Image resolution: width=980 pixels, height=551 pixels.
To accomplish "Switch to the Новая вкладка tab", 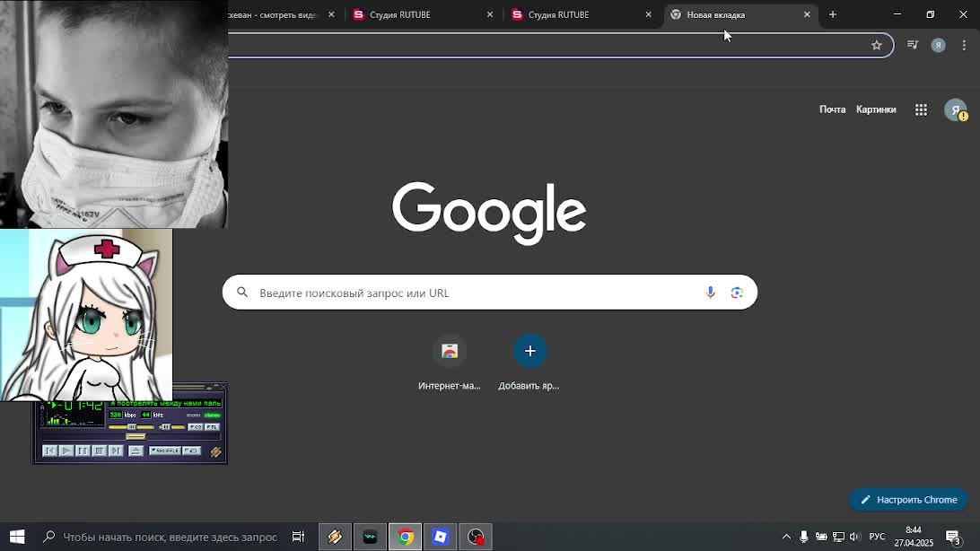I will click(740, 14).
